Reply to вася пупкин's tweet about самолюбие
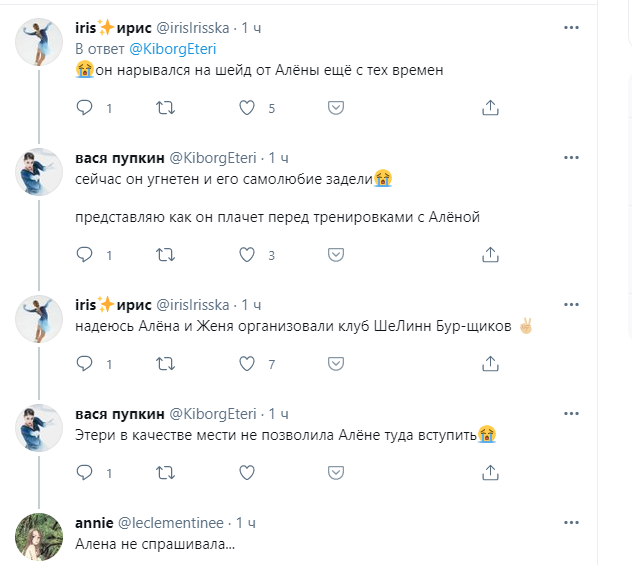This screenshot has height=565, width=632. point(84,255)
